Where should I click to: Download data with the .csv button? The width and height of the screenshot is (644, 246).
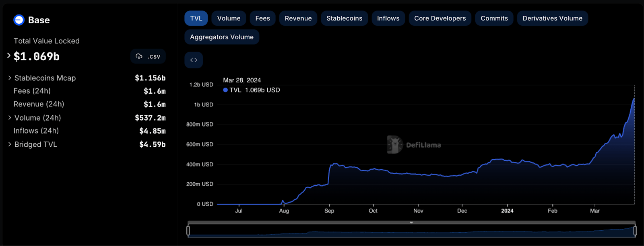148,56
